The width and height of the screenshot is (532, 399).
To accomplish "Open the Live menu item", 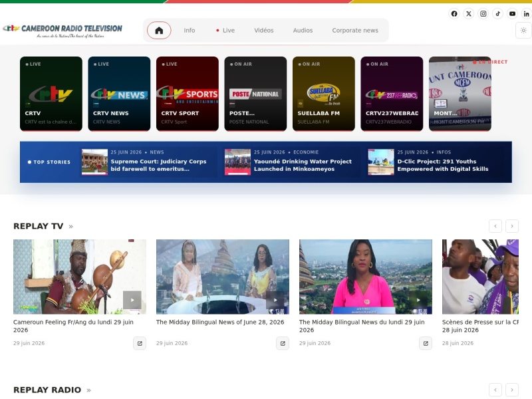I will coord(225,31).
